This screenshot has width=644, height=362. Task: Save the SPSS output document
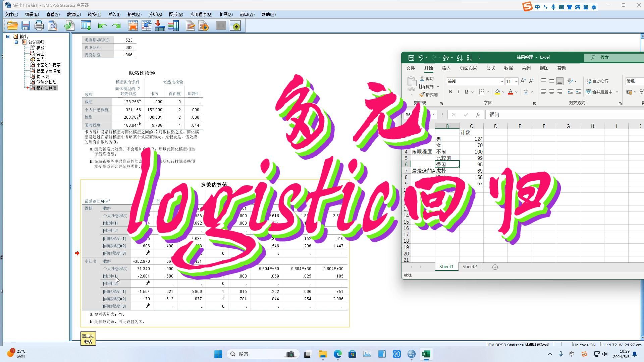point(25,26)
